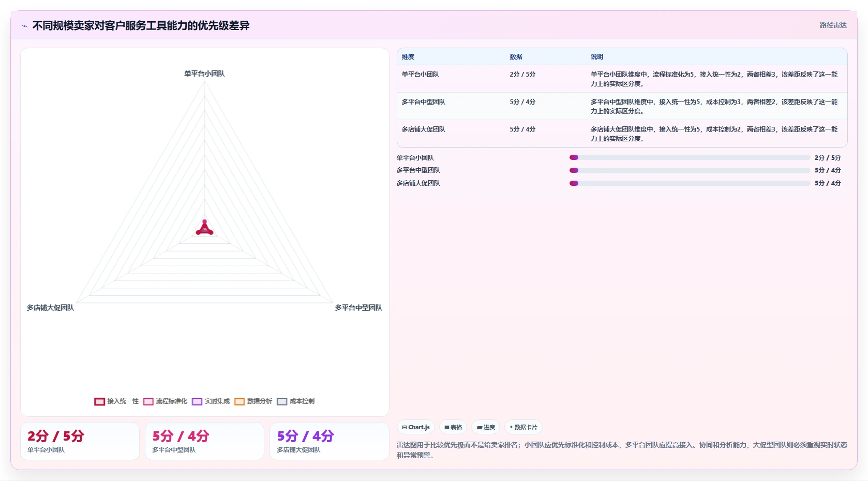Screen dimensions: 868x481
Task: Click the 多店铺大促团队 row description text
Action: (714, 134)
